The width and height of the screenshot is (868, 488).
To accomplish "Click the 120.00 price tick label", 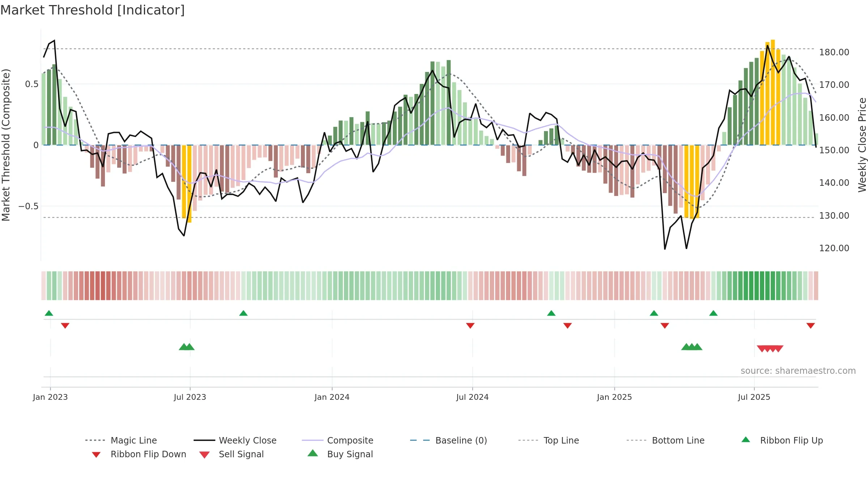I will point(834,248).
